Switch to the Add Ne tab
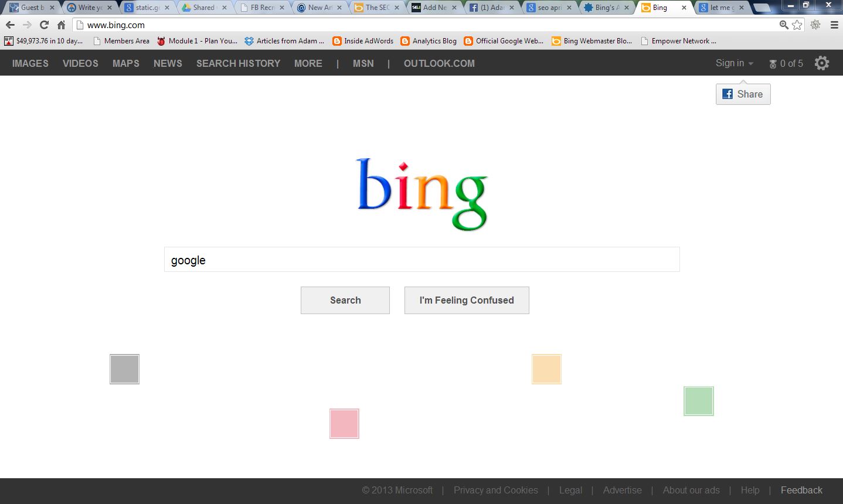The image size is (843, 504). click(434, 8)
